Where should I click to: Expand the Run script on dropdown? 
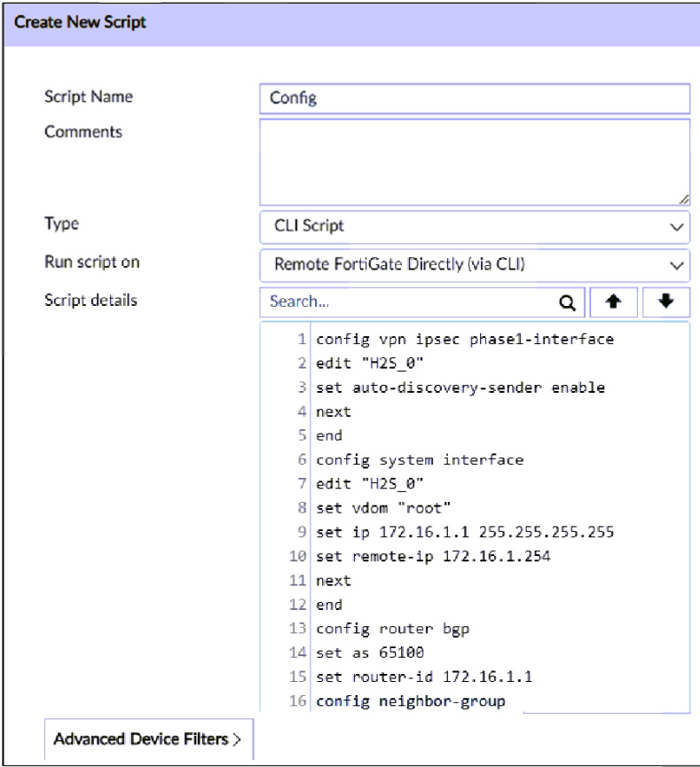point(474,264)
